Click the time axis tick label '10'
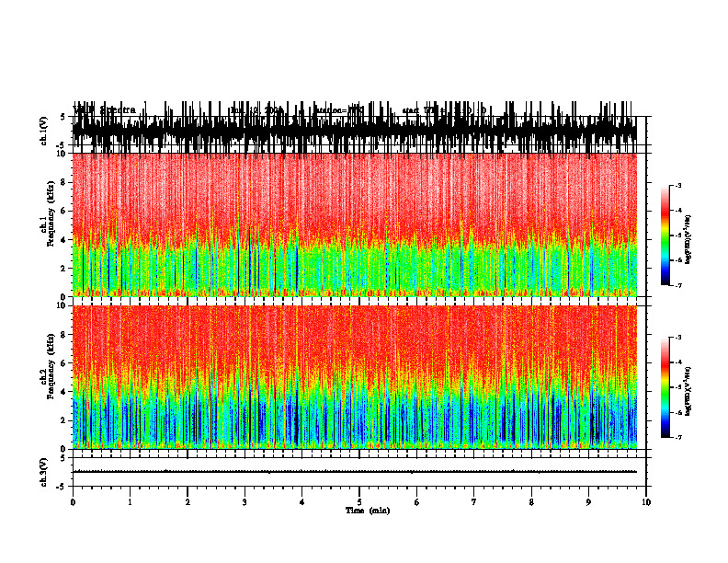The width and height of the screenshot is (728, 563). 646,502
